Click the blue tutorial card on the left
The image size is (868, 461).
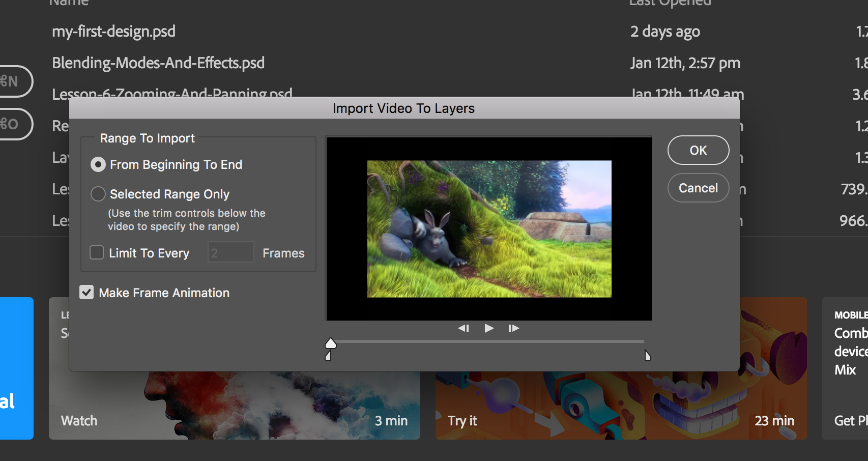point(16,368)
